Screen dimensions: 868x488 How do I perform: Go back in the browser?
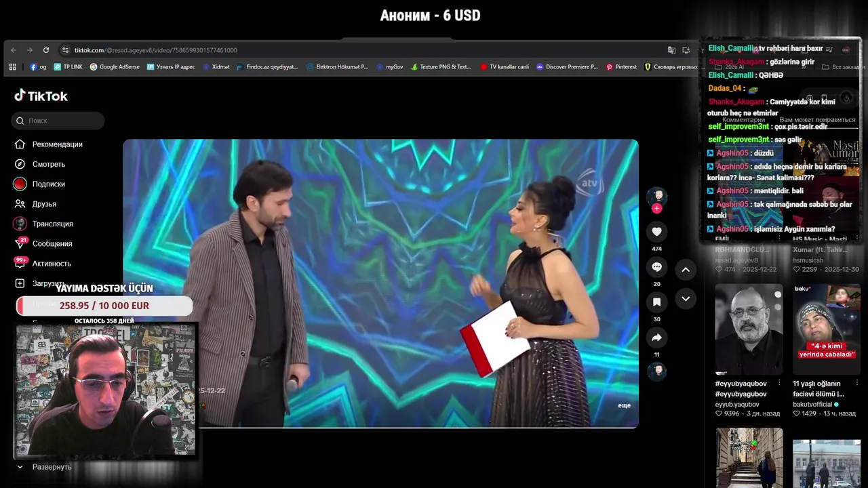tap(14, 50)
